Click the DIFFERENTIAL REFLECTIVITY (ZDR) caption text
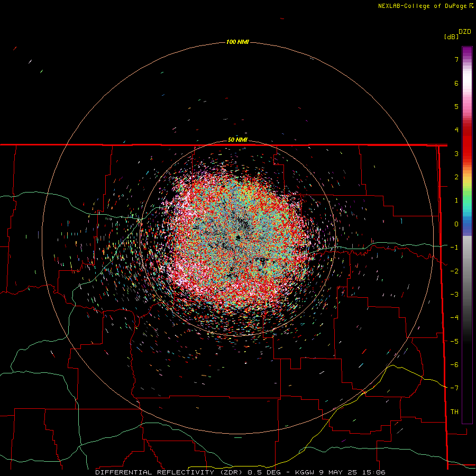476x476 pixels. tap(169, 472)
